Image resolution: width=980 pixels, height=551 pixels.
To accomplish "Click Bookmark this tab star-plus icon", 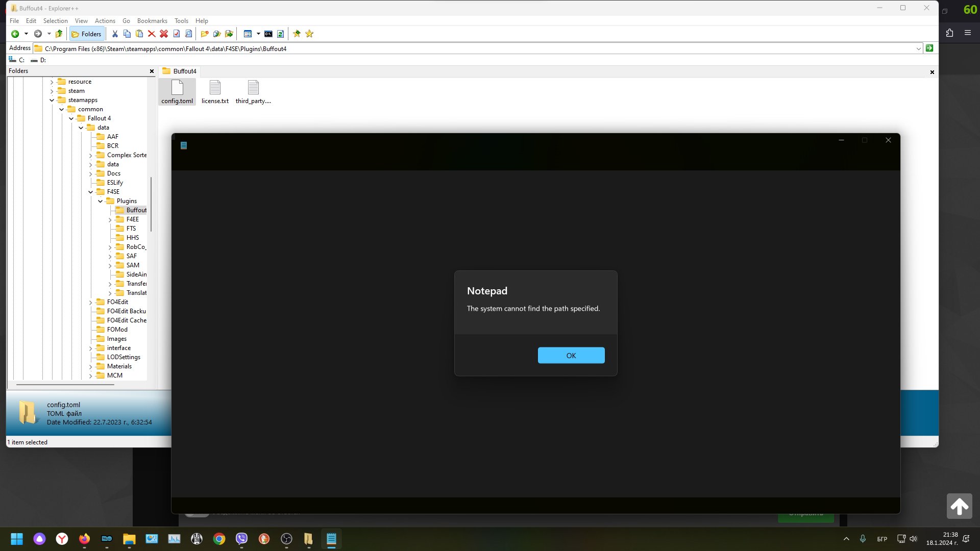I will tap(297, 34).
